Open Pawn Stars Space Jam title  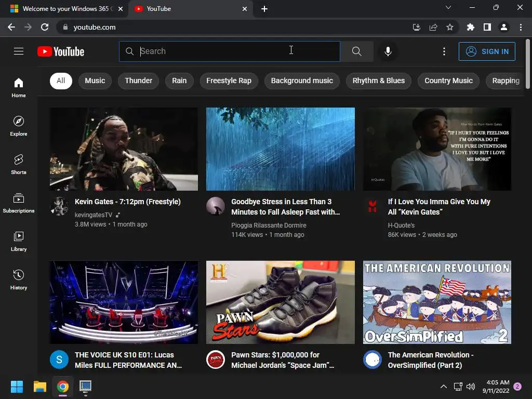tap(283, 360)
